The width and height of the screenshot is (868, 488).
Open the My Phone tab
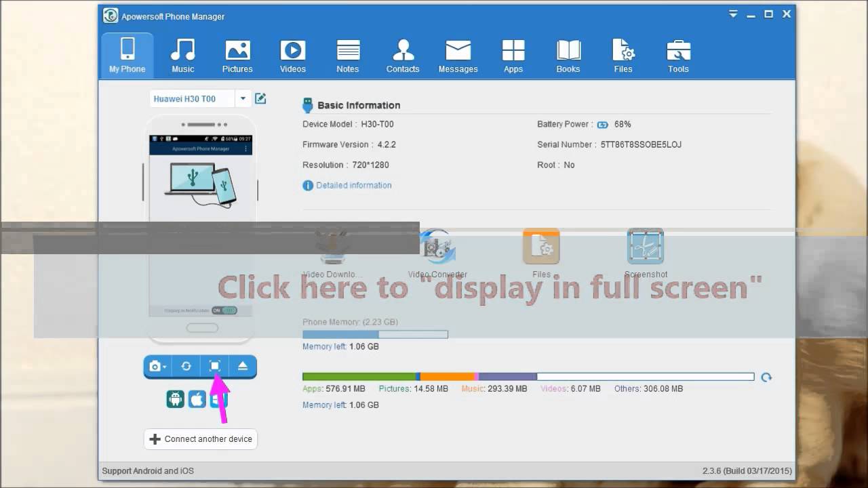point(127,55)
